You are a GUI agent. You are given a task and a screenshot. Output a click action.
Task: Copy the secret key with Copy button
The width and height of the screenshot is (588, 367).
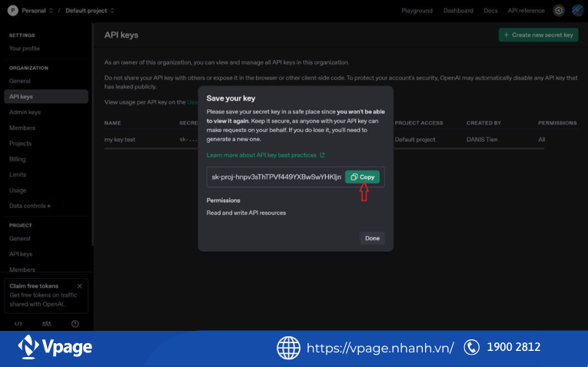pos(362,177)
